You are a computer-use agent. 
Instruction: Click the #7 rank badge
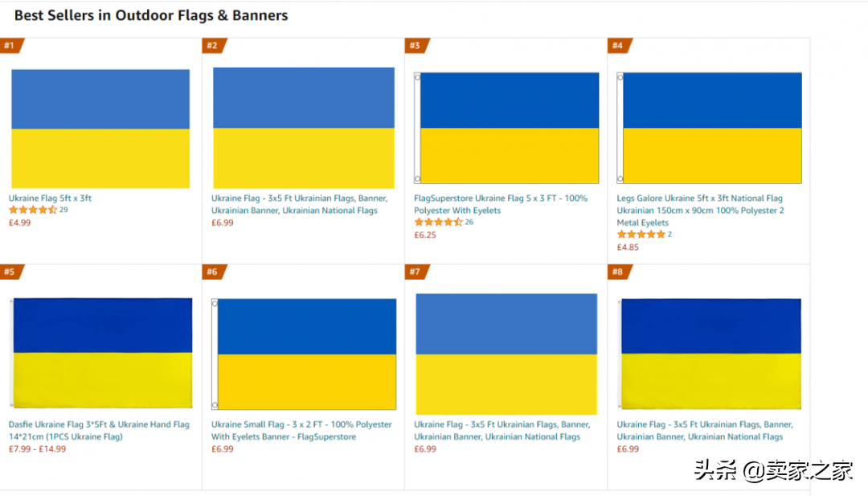[417, 272]
